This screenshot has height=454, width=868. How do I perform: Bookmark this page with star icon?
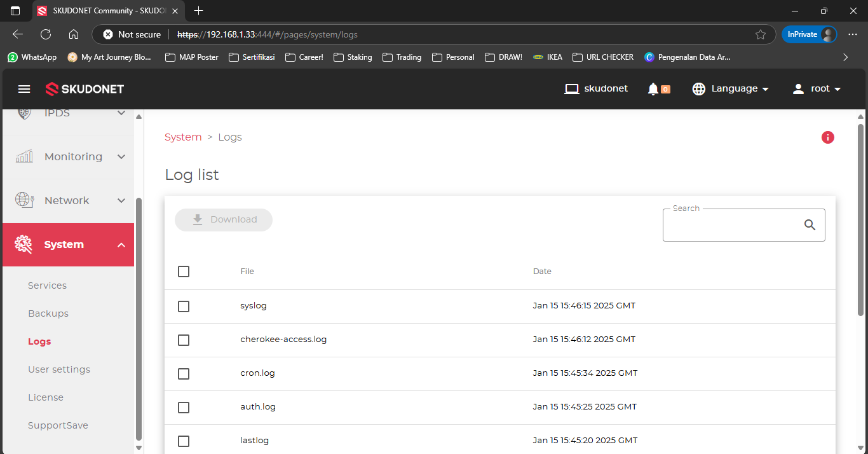(x=760, y=34)
